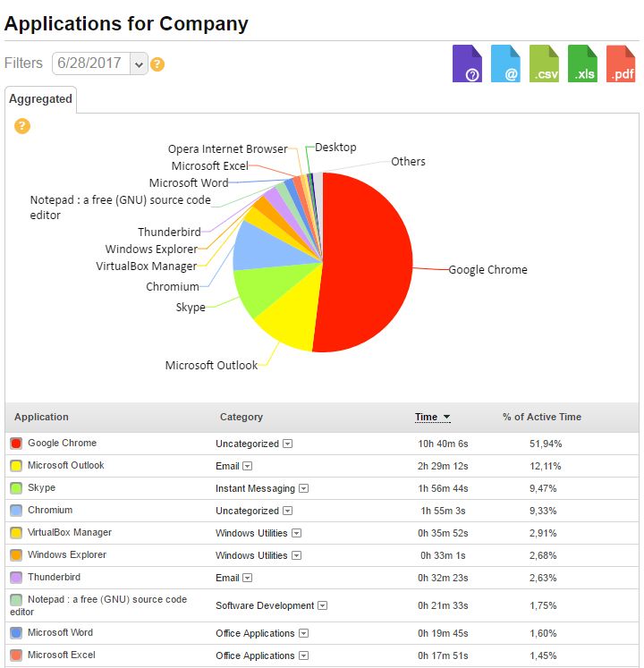Screen dimensions: 644x668
Task: Change category for Microsoft Outlook row
Action: point(248,466)
